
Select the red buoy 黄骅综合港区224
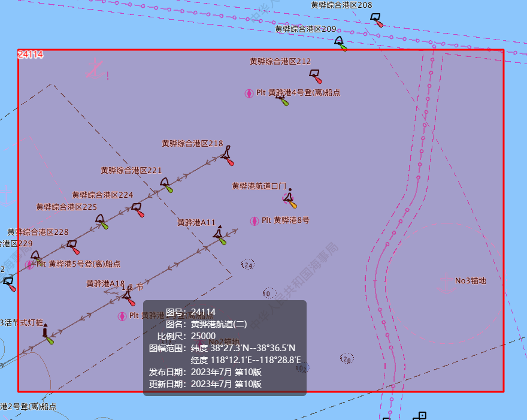click(138, 210)
